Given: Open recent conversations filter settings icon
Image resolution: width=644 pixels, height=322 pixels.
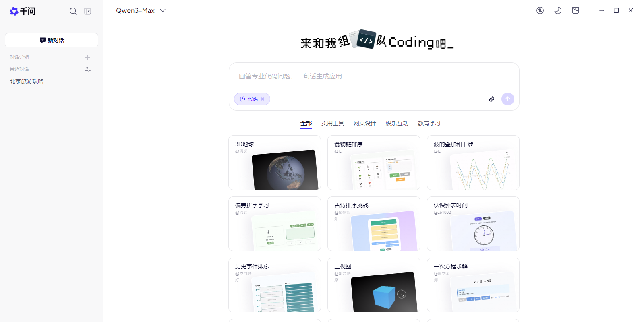Looking at the screenshot, I should pyautogui.click(x=88, y=69).
